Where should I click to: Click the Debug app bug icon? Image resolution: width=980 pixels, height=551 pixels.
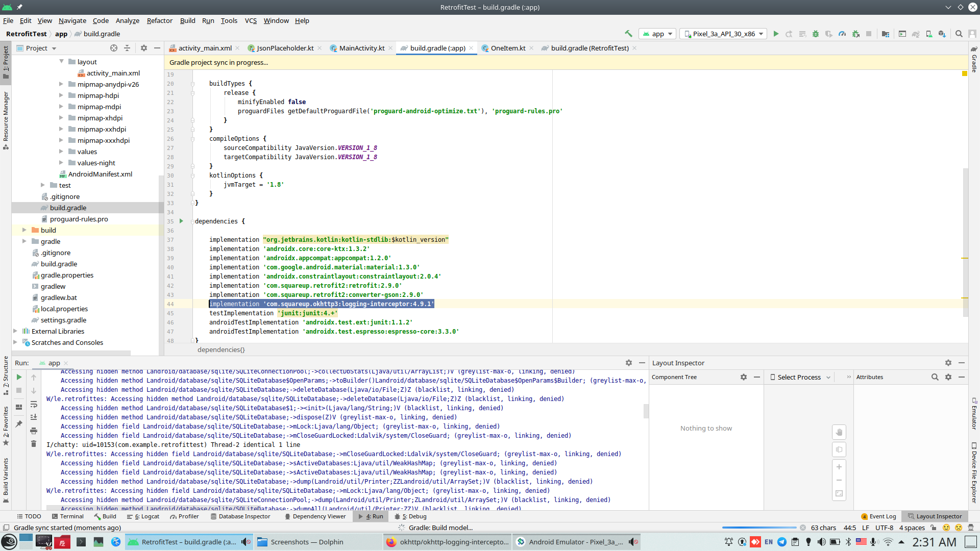click(x=816, y=34)
